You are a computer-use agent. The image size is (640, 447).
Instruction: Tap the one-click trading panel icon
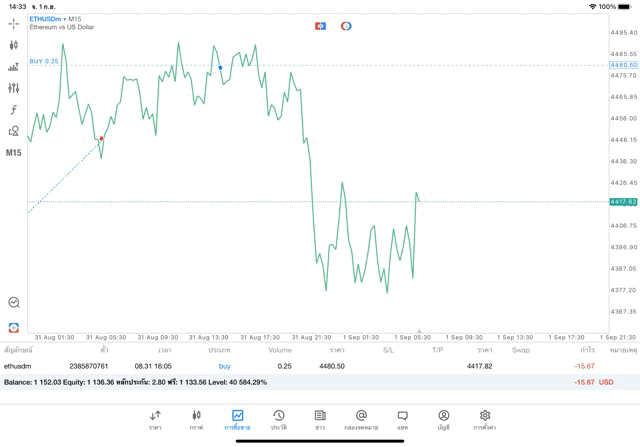point(320,26)
